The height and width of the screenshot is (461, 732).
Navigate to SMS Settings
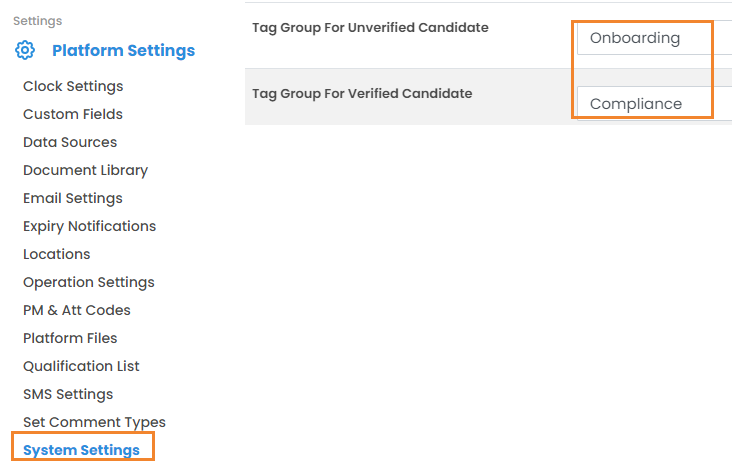pyautogui.click(x=68, y=394)
